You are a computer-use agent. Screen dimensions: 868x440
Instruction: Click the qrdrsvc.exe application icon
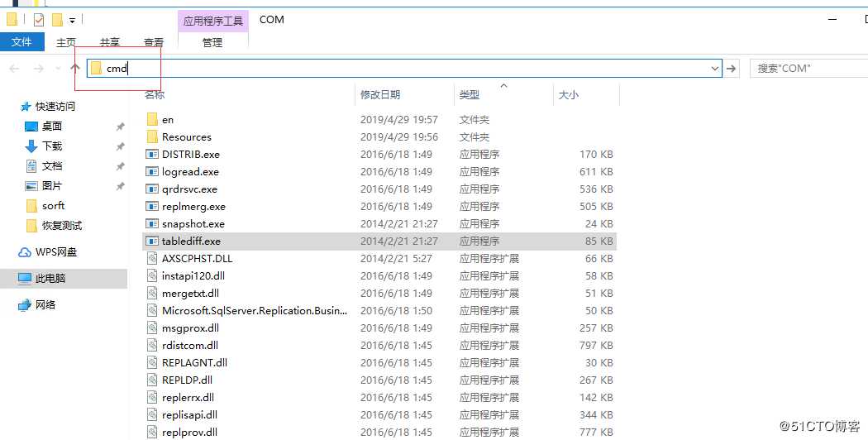click(152, 189)
